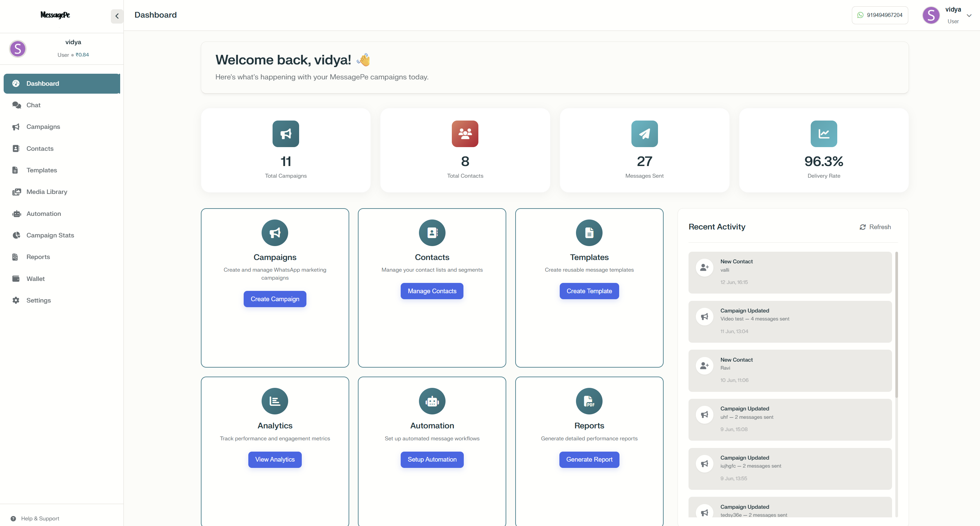The width and height of the screenshot is (980, 526).
Task: Collapse the sidebar with the chevron button
Action: tap(117, 16)
